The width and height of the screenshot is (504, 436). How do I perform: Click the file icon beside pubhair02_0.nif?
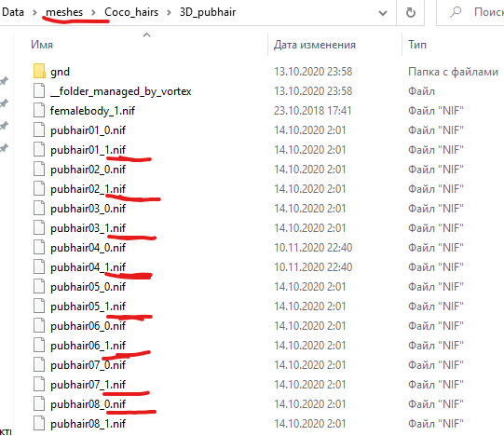coord(39,170)
